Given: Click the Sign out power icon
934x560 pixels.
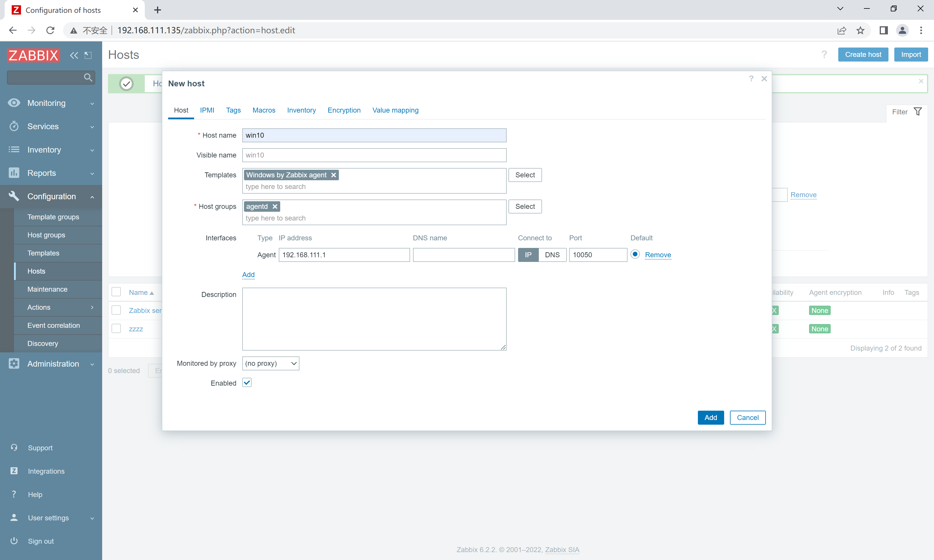Looking at the screenshot, I should [x=14, y=541].
